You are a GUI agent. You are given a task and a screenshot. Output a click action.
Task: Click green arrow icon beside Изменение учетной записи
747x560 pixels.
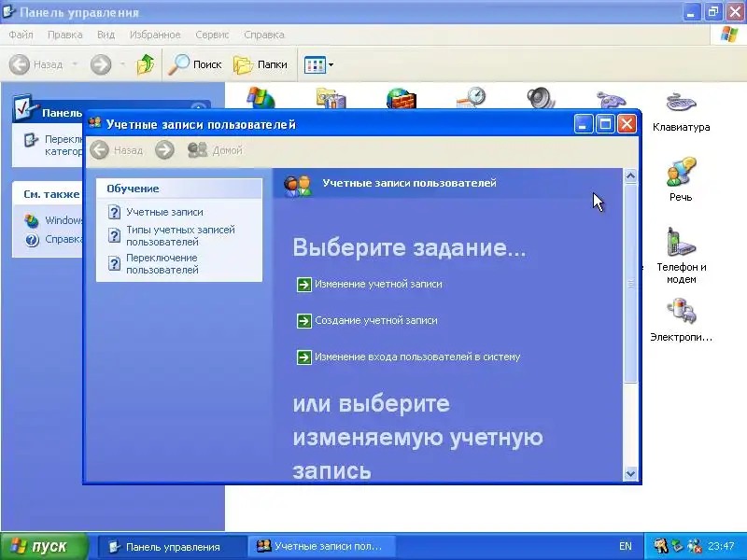(x=304, y=285)
